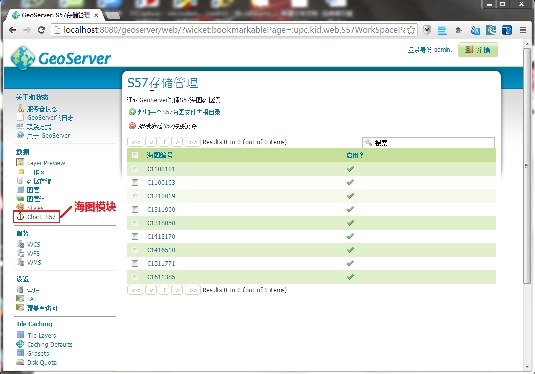This screenshot has width=535, height=374.
Task: Open the Styles page from the sidebar
Action: pyautogui.click(x=34, y=207)
